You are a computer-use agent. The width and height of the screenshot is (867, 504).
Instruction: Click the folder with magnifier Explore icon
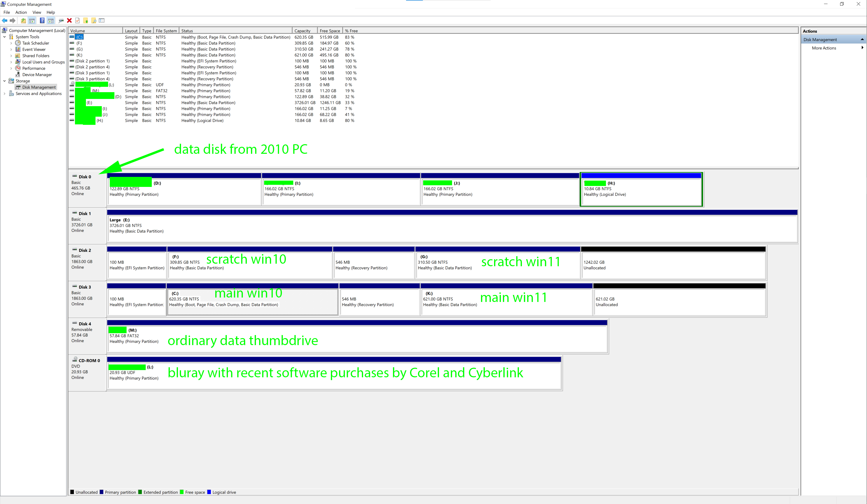(x=94, y=21)
